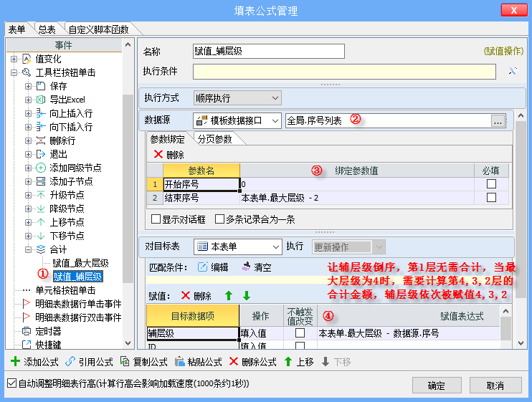Click the 明细表数据行单击事件 flag icon
This screenshot has width=532, height=402.
click(x=26, y=303)
